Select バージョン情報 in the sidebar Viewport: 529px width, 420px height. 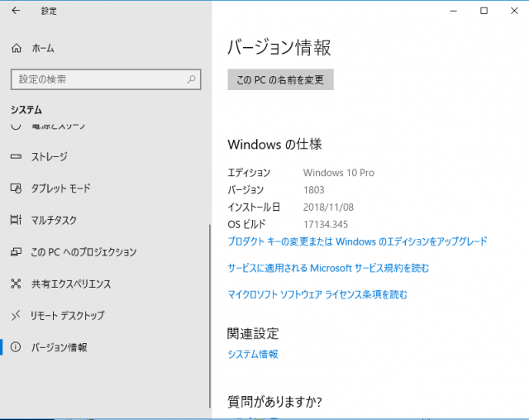pyautogui.click(x=59, y=347)
